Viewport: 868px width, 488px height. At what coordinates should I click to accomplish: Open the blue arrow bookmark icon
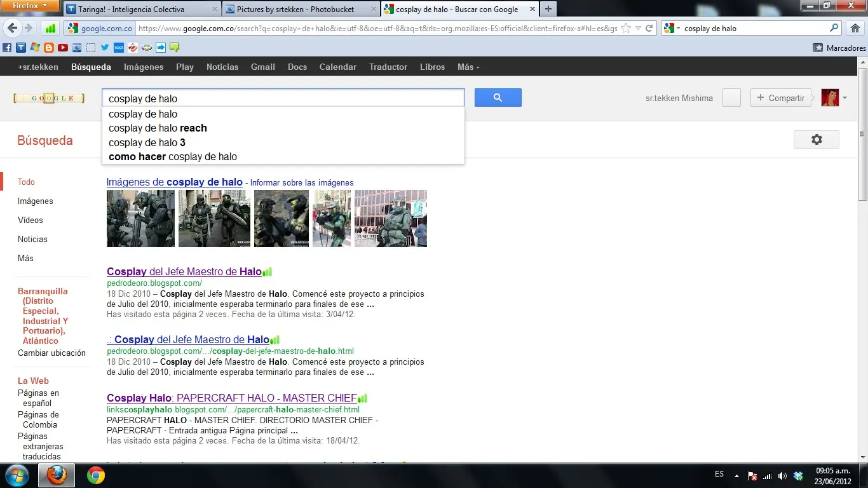(160, 48)
